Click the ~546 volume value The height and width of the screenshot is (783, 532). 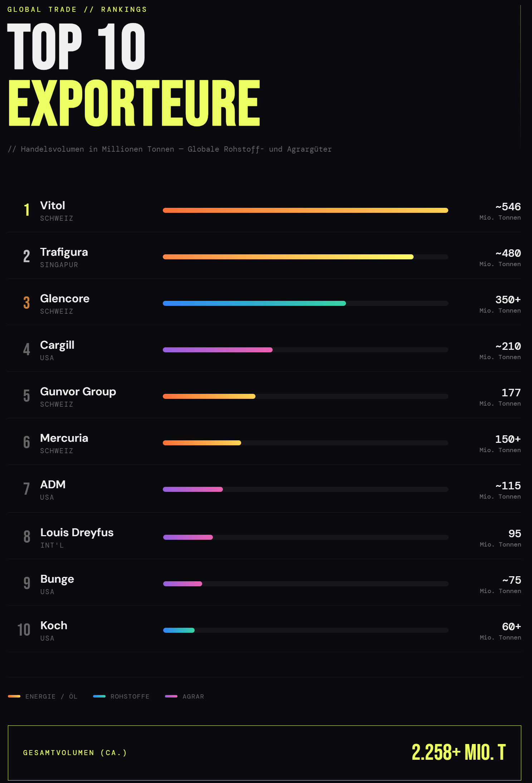point(508,207)
